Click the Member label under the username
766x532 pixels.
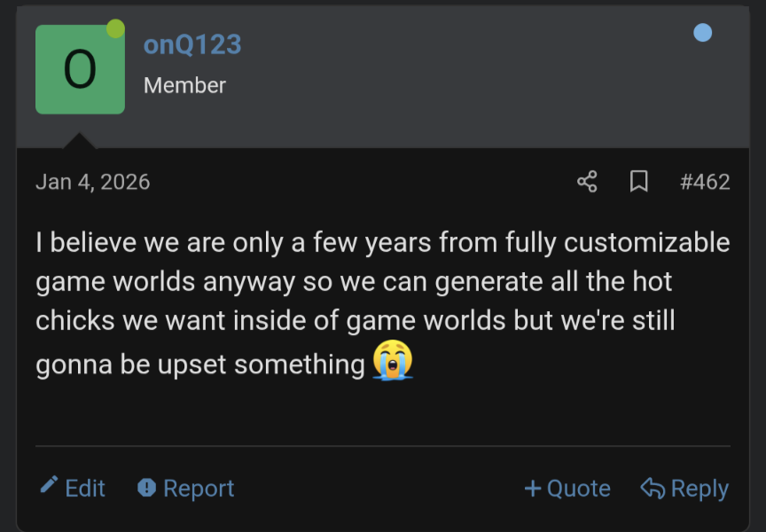tap(184, 86)
